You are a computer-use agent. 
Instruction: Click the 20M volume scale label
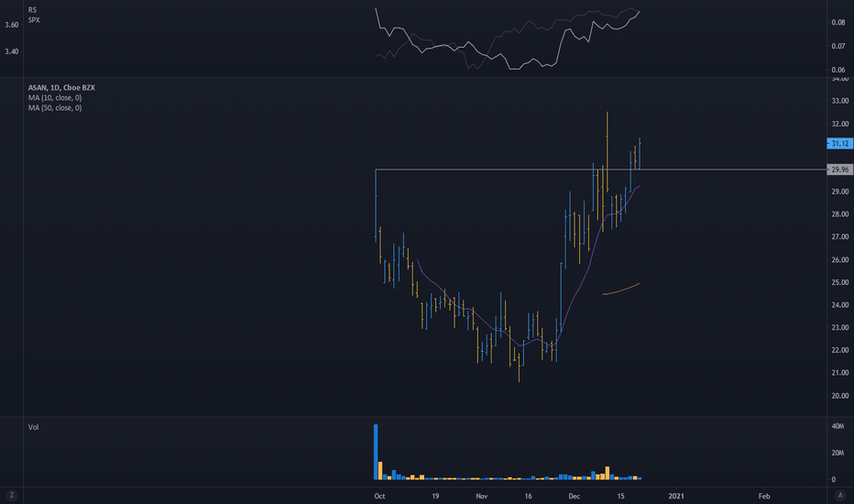tap(838, 453)
